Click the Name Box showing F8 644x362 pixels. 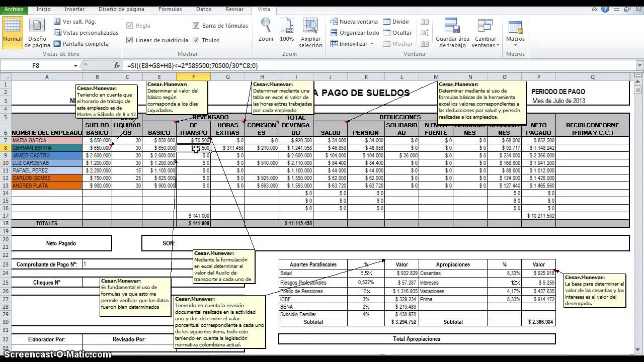[36, 65]
